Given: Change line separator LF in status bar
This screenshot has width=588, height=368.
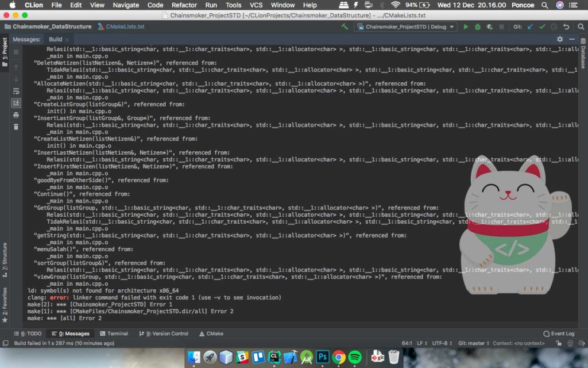Looking at the screenshot, I should click(x=422, y=343).
